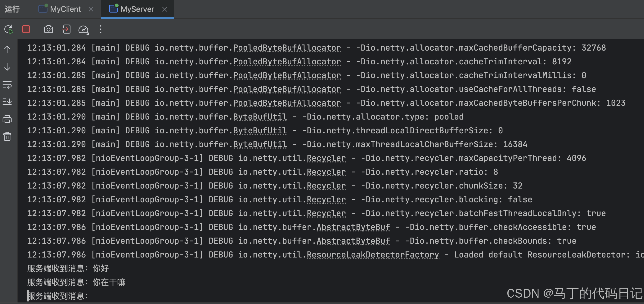Toggle scroll to end of console

(7, 102)
